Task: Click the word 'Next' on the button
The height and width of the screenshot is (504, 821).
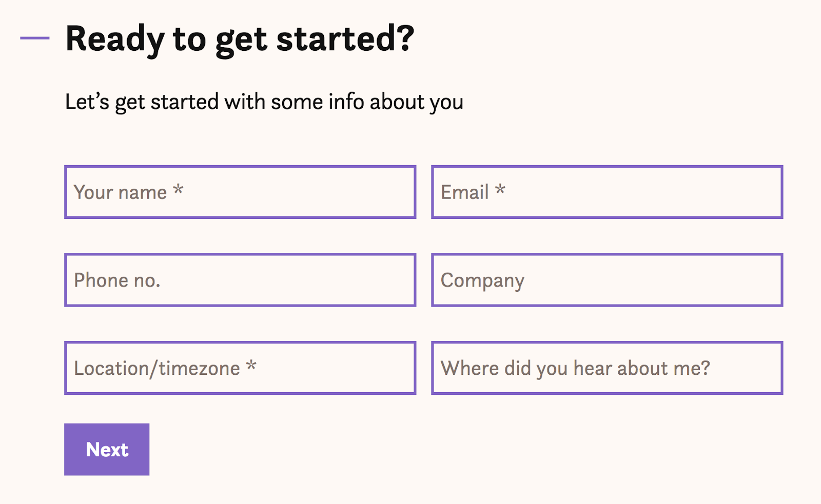Action: point(107,450)
